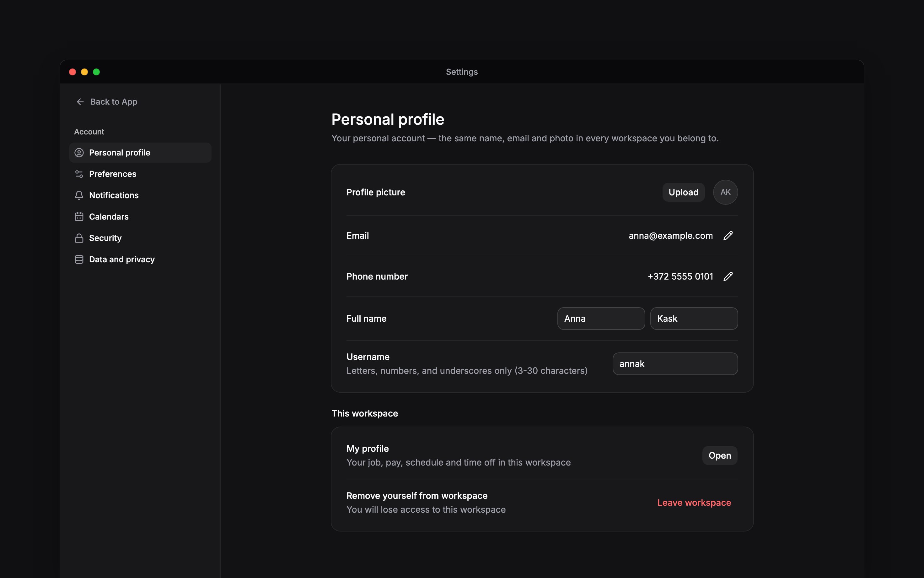
Task: Click the back arrow icon beside Back to App
Action: pos(80,102)
